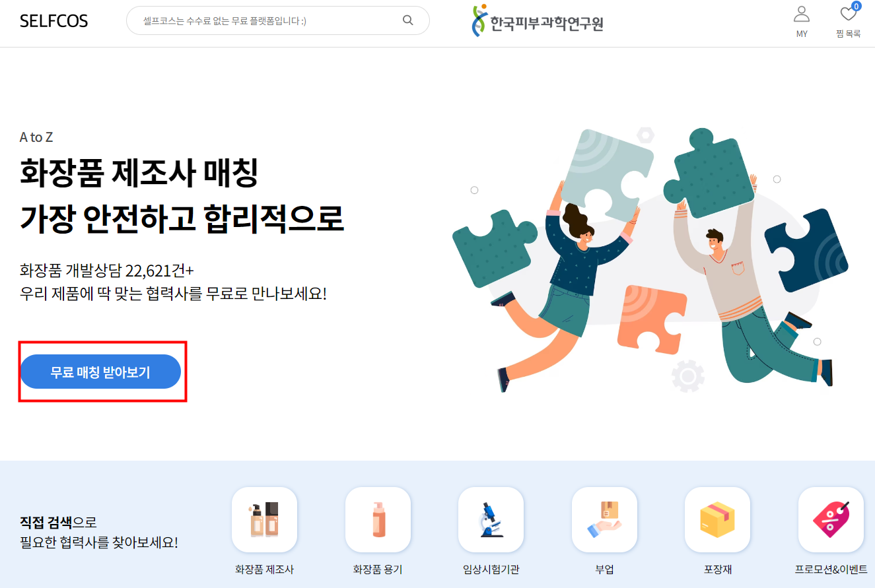
Task: Open the 임상시험기관 microscope icon
Action: click(491, 519)
